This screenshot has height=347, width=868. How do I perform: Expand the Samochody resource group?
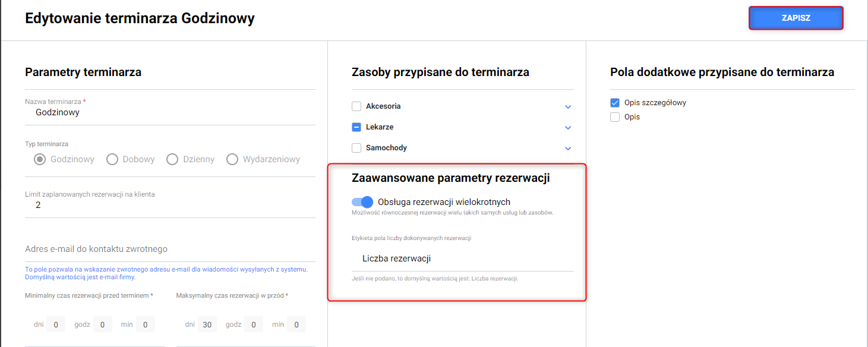(x=568, y=149)
